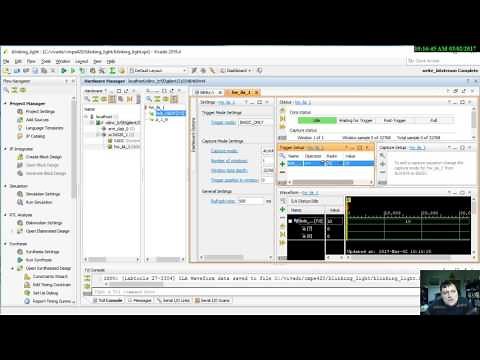This screenshot has height=360, width=480.
Task: Open the Layout menu
Action: tap(81, 61)
